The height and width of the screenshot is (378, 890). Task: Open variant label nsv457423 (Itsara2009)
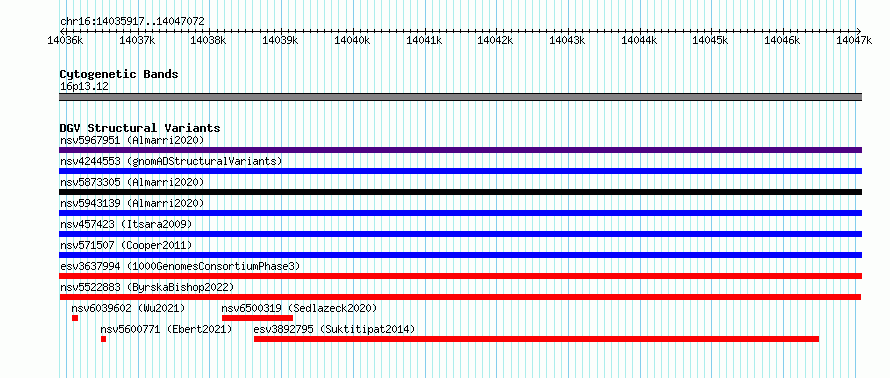126,224
